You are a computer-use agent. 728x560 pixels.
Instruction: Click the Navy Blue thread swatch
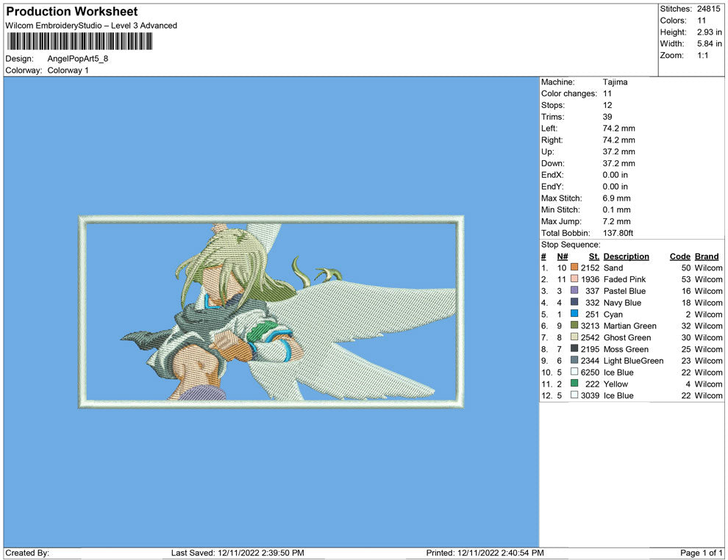coord(574,303)
